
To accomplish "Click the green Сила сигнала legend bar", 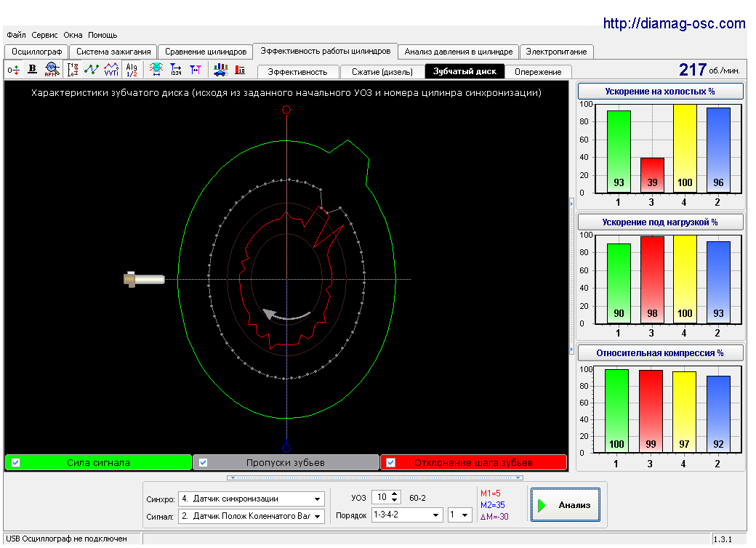I will (x=98, y=463).
